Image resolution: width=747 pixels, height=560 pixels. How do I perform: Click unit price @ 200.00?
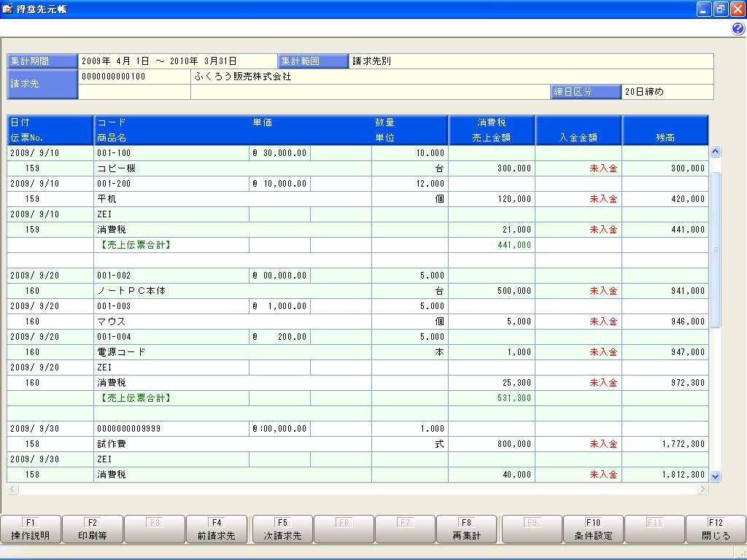pyautogui.click(x=279, y=337)
